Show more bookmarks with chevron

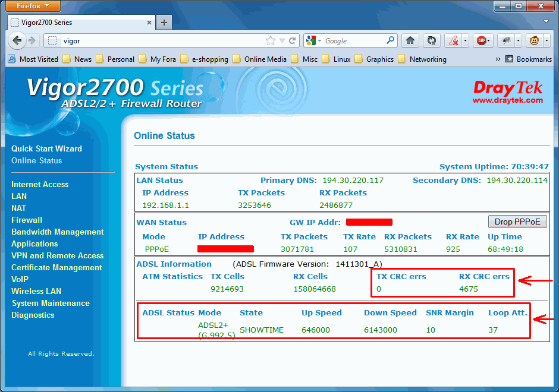pos(498,59)
